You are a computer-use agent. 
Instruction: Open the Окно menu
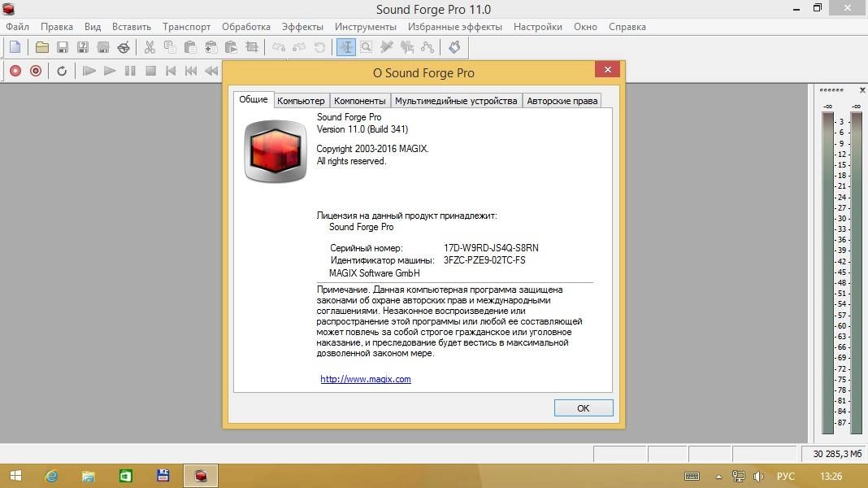point(585,27)
